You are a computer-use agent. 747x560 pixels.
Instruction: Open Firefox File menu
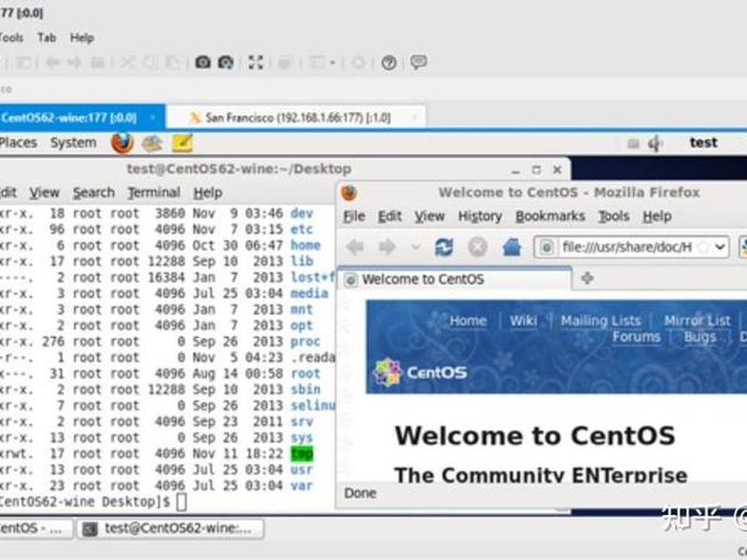click(354, 217)
